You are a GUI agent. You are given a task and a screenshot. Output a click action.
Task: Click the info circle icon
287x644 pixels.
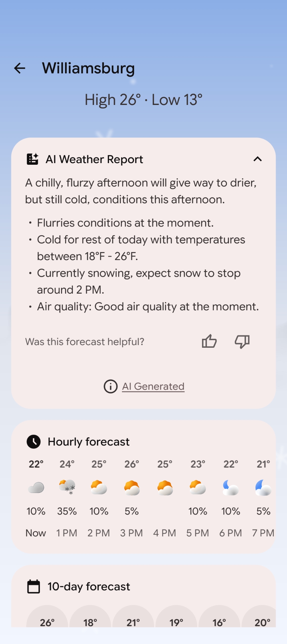click(111, 386)
